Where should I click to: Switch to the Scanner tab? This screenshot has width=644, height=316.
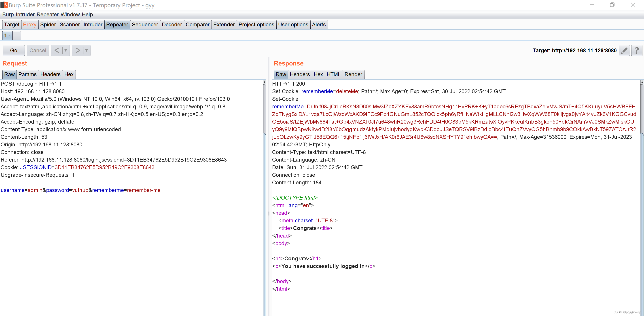pyautogui.click(x=70, y=25)
